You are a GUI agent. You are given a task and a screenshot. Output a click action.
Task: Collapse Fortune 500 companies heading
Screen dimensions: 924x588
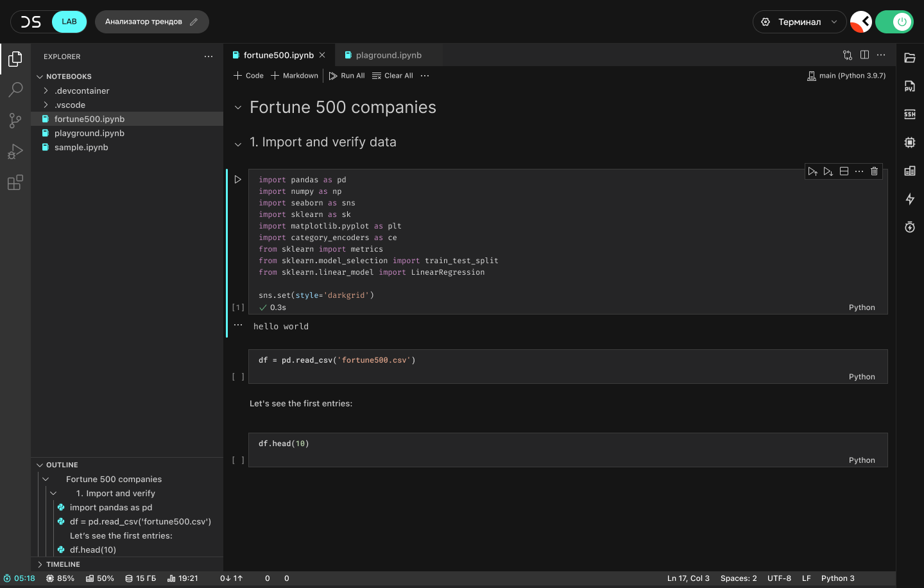(x=238, y=108)
